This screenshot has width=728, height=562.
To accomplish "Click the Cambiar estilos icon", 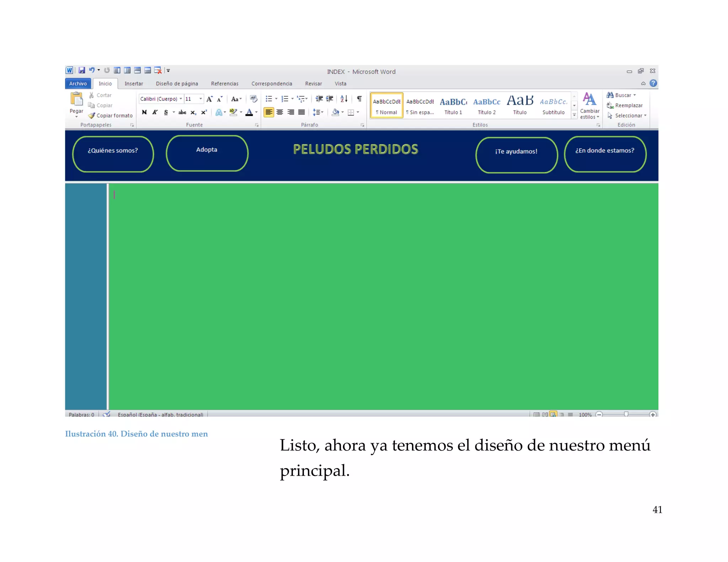I will (x=589, y=100).
